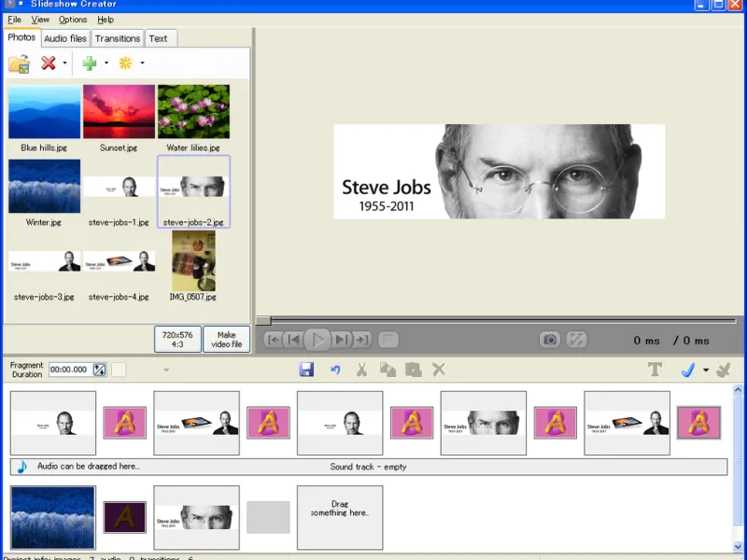
Task: Click the Drag something here placeholder
Action: point(340,518)
